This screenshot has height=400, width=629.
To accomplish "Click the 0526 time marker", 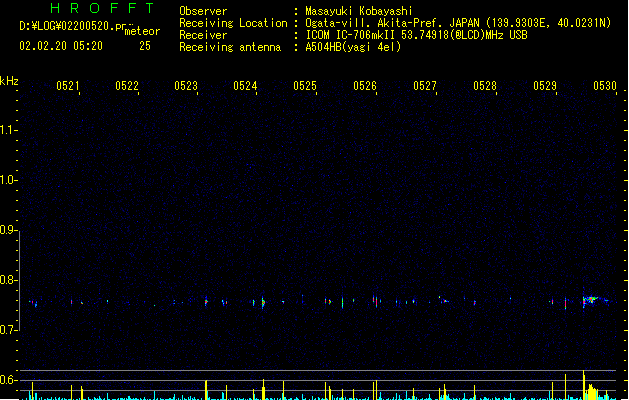I will pyautogui.click(x=365, y=86).
